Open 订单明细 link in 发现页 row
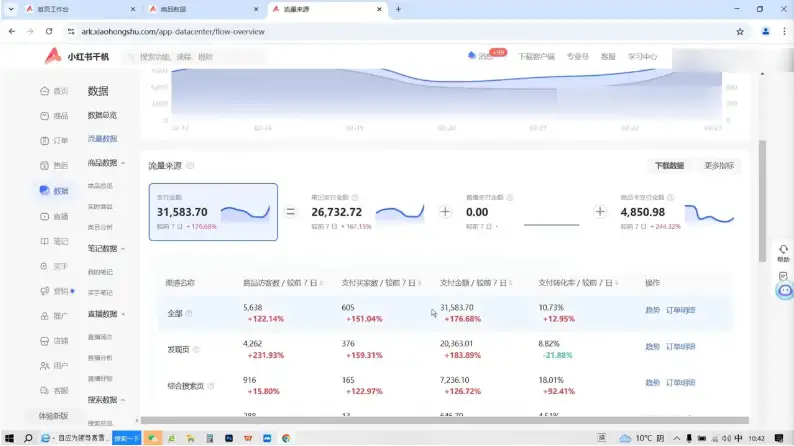794x446 pixels. click(681, 346)
